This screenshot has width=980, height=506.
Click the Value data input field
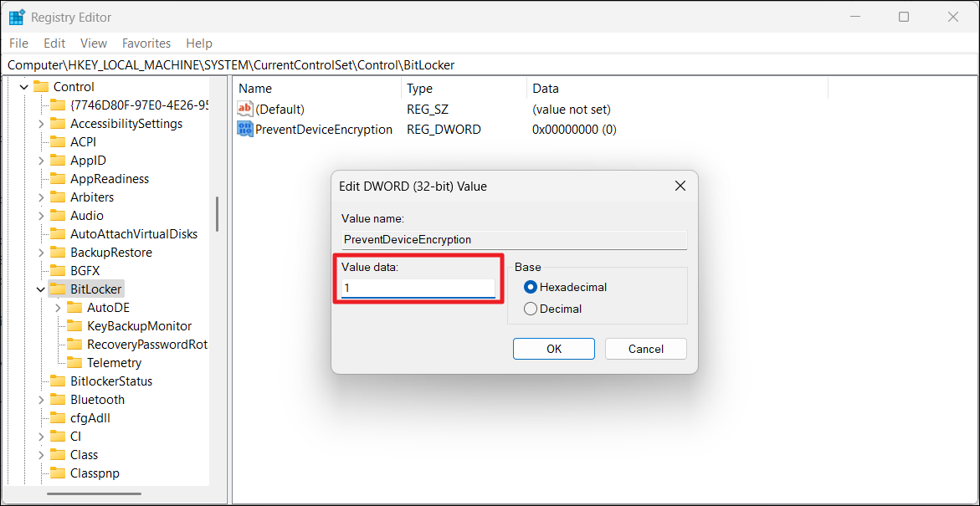pyautogui.click(x=418, y=289)
